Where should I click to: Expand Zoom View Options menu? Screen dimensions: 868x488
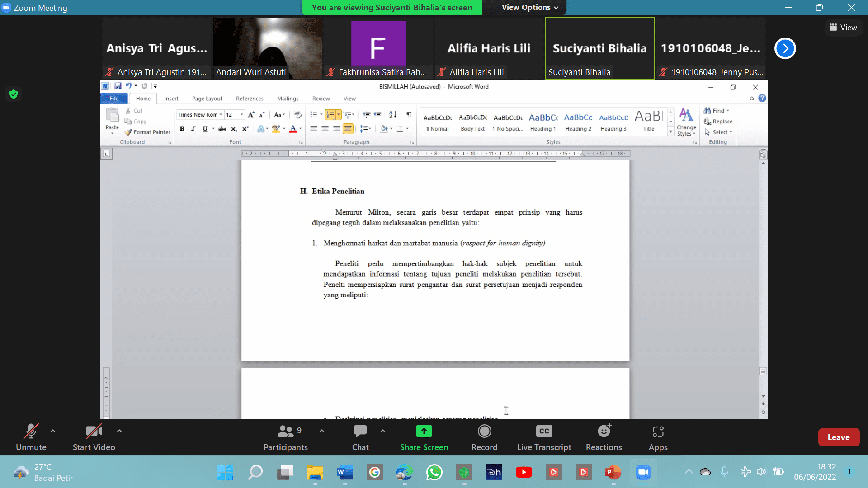pos(530,7)
